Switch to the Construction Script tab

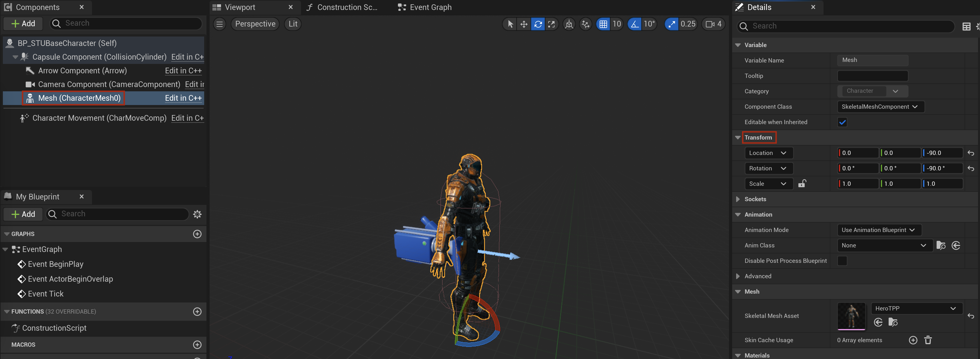pos(347,7)
